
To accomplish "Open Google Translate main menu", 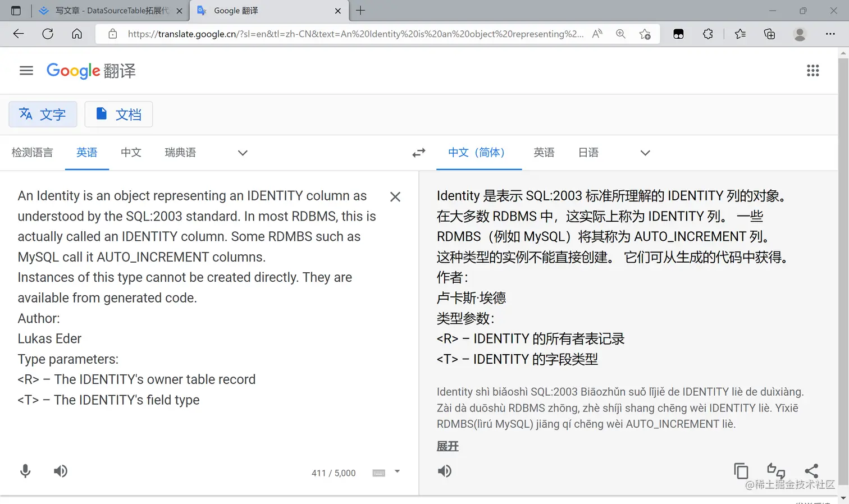I will pyautogui.click(x=26, y=71).
